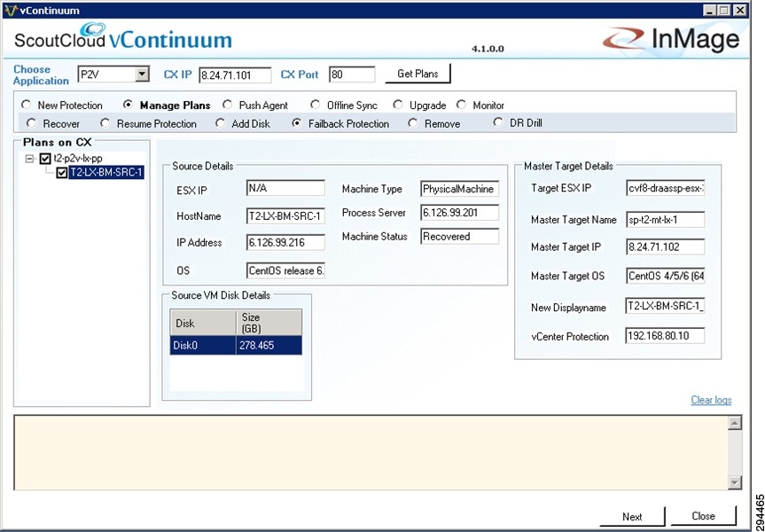765x532 pixels.
Task: Minimize the vContinuum window
Action: (710, 11)
